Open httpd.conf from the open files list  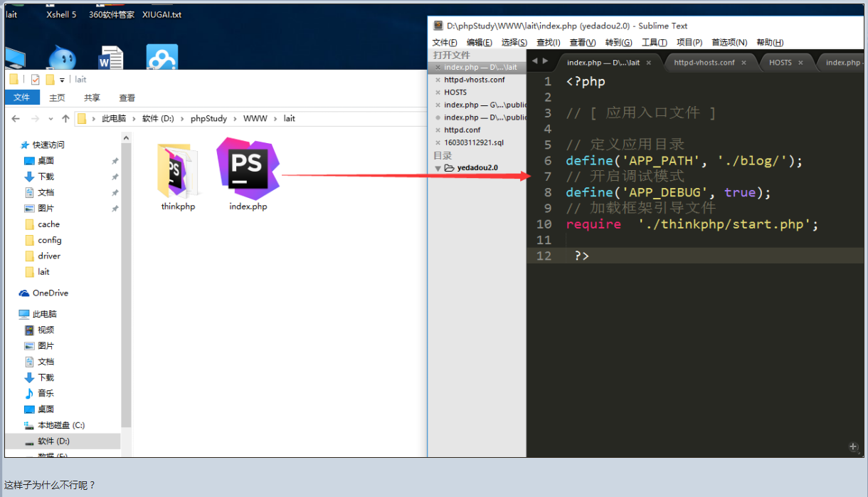click(x=462, y=130)
